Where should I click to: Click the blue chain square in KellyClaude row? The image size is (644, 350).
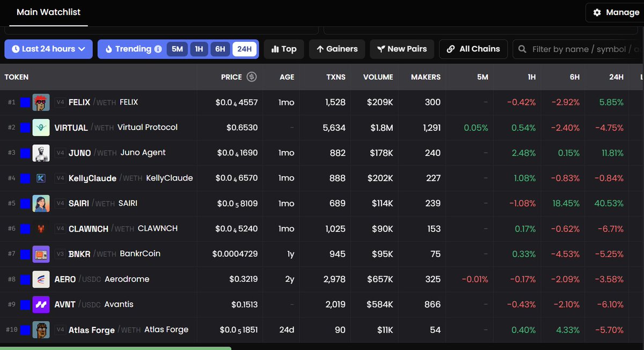coord(25,178)
